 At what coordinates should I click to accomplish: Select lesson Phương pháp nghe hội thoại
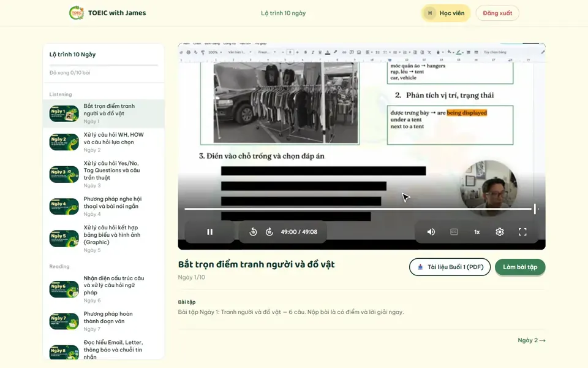(x=104, y=206)
